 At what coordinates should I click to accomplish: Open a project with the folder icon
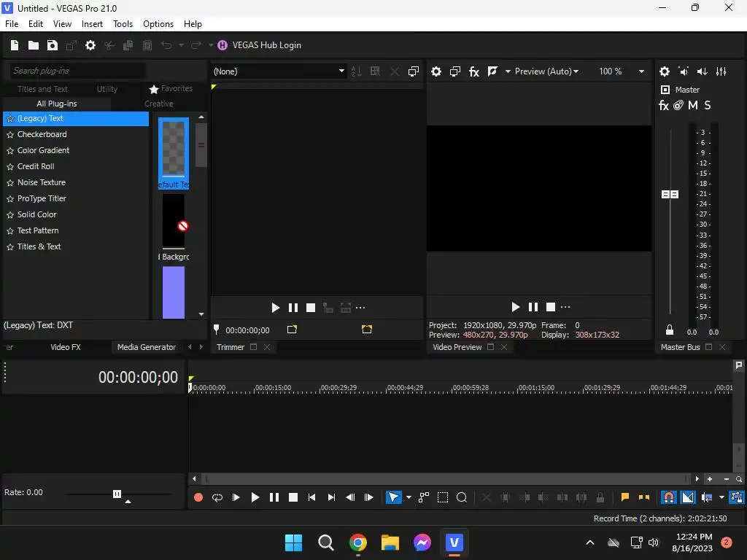point(34,45)
